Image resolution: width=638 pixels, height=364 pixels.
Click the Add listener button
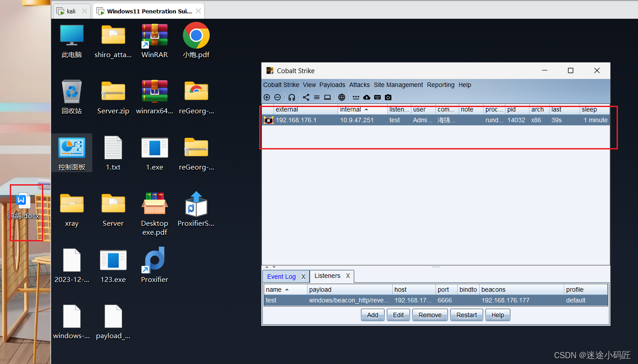click(373, 315)
